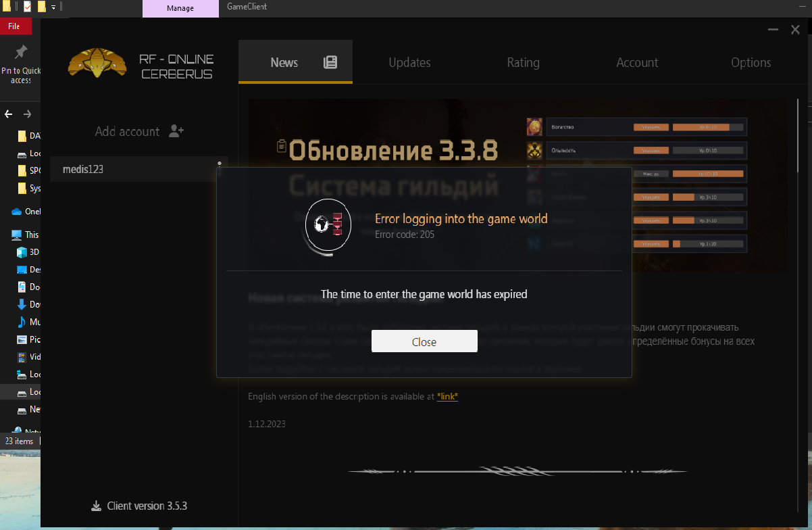
Task: Click the New folder icon in Explorer's title bar
Action: point(42,7)
